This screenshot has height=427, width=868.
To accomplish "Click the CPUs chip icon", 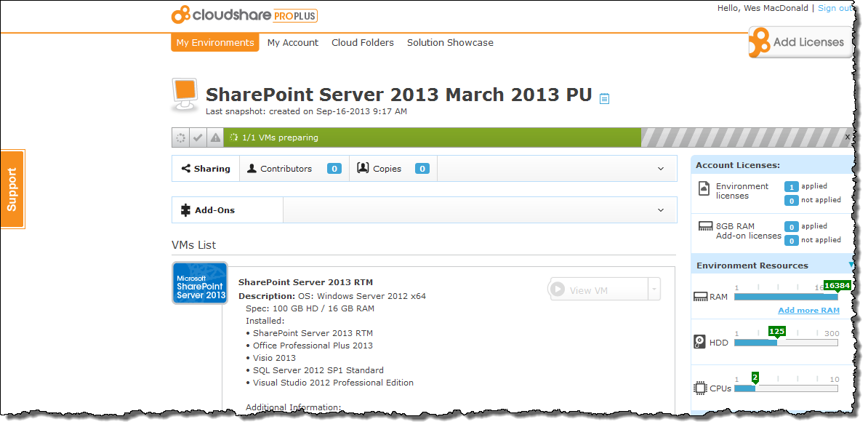I will (x=699, y=388).
